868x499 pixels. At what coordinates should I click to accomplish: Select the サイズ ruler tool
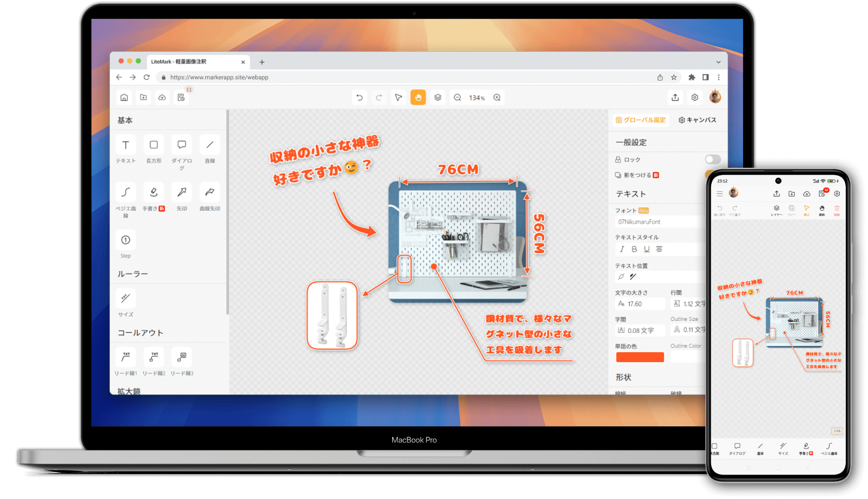coord(125,298)
